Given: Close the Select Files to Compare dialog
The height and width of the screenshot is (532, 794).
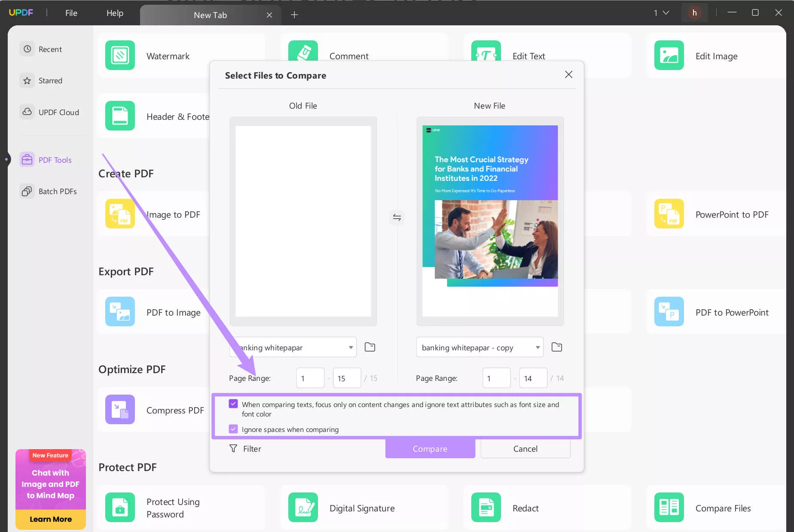Looking at the screenshot, I should pyautogui.click(x=568, y=75).
